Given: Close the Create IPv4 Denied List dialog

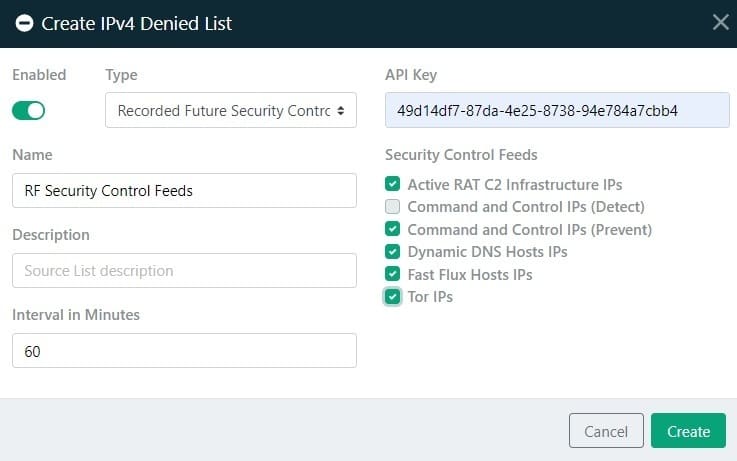Looking at the screenshot, I should point(721,22).
